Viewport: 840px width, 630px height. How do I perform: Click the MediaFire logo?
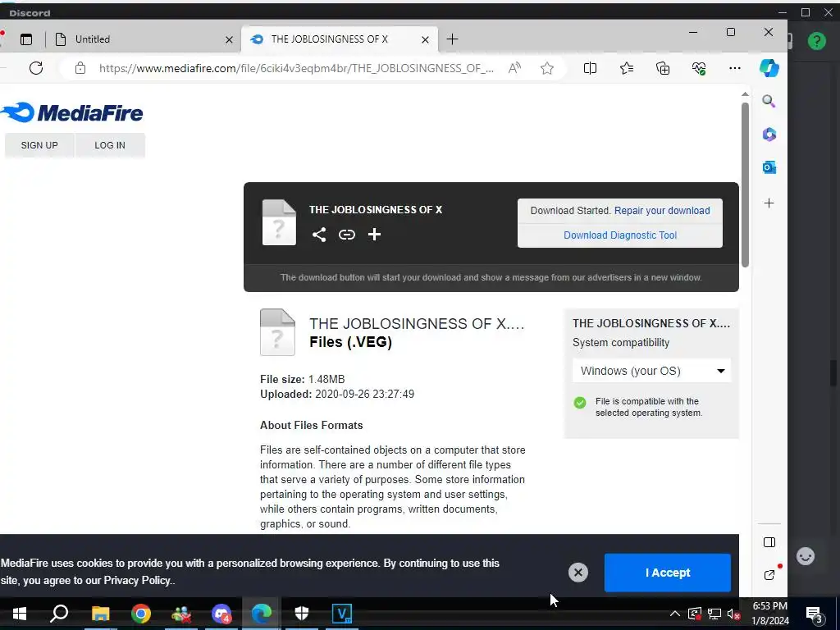72,112
